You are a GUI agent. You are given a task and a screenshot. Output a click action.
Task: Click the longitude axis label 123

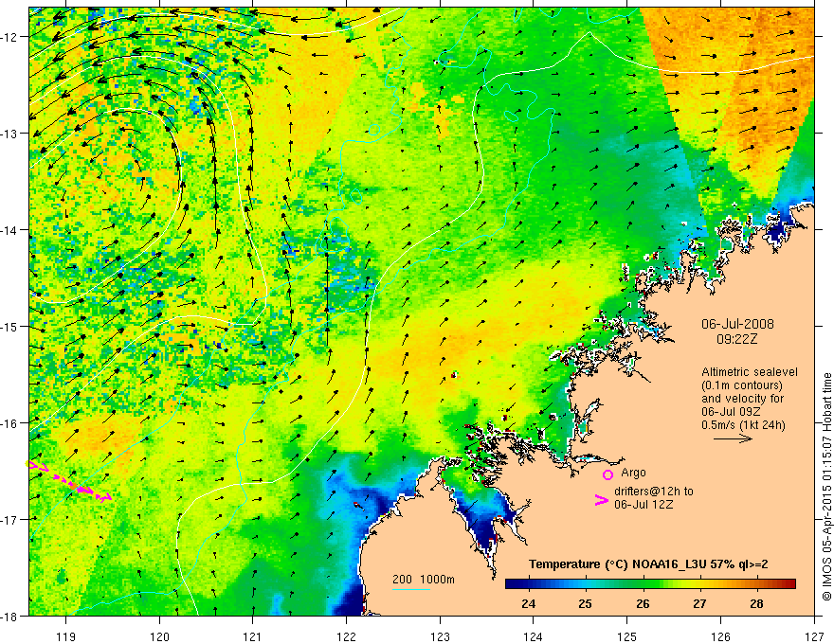pyautogui.click(x=440, y=636)
